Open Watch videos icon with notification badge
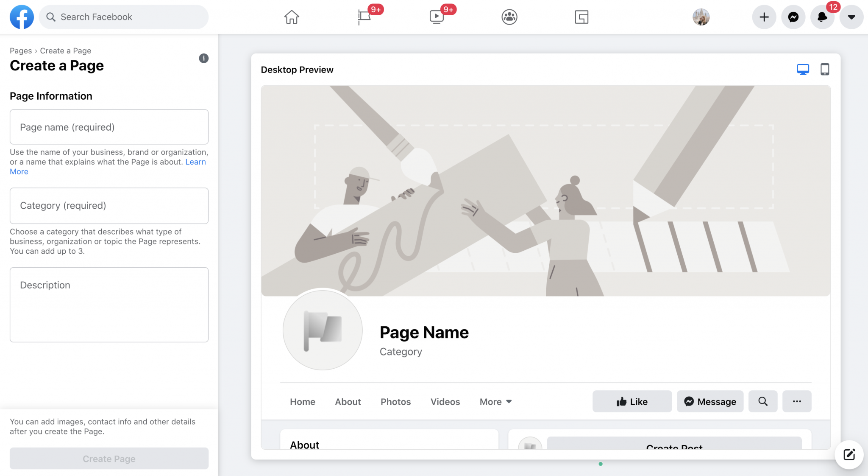Screen dimensions: 868x476 pos(437,17)
